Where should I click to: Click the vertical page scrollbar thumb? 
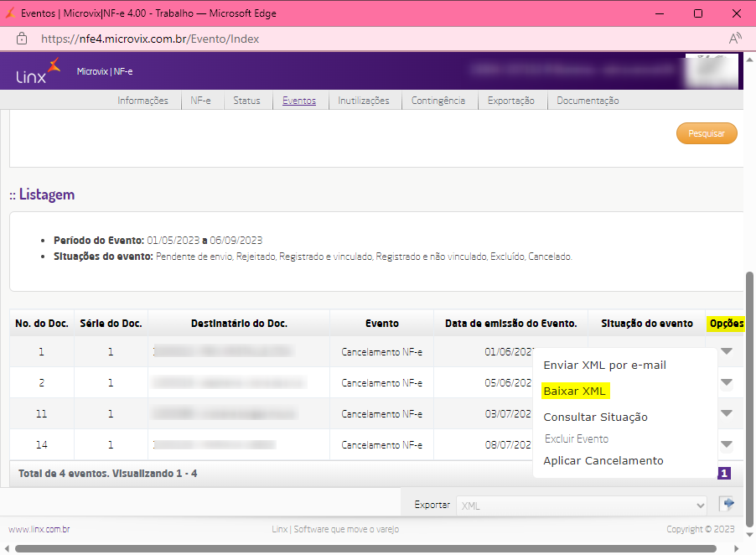[749, 399]
